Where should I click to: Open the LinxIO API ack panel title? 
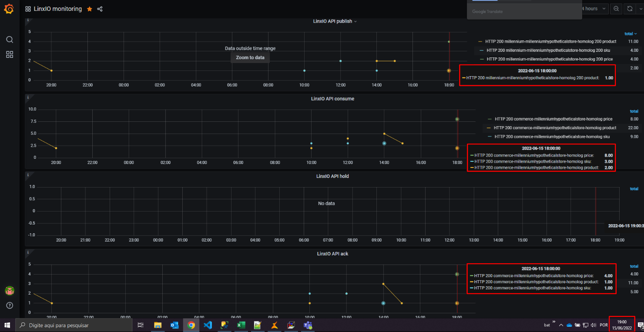(x=332, y=254)
